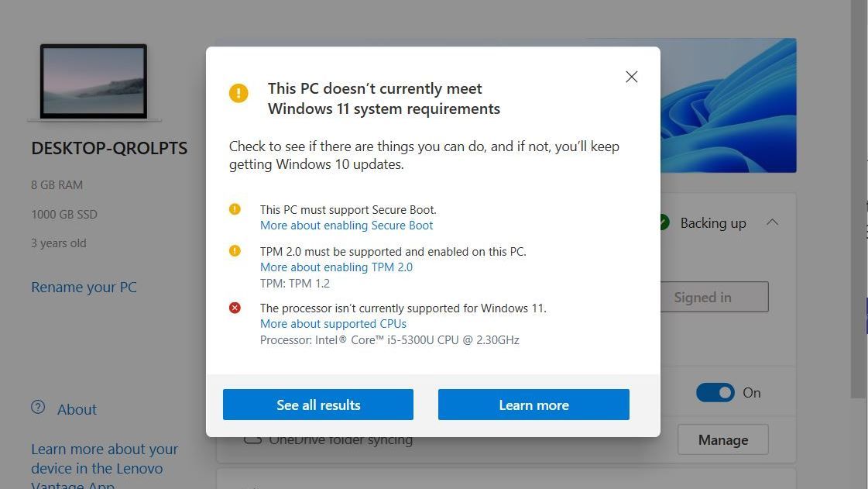Collapse the Backing up section
The width and height of the screenshot is (868, 489).
coord(772,222)
